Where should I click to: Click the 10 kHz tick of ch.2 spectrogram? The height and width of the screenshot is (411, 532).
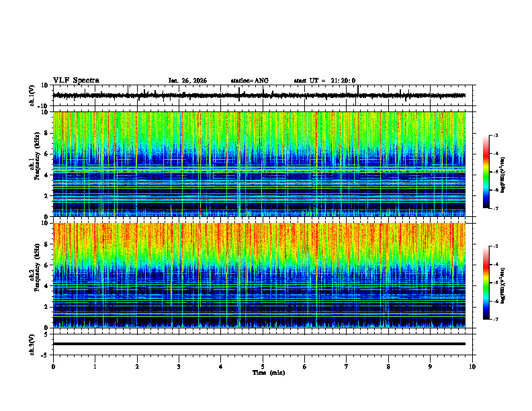(45, 223)
